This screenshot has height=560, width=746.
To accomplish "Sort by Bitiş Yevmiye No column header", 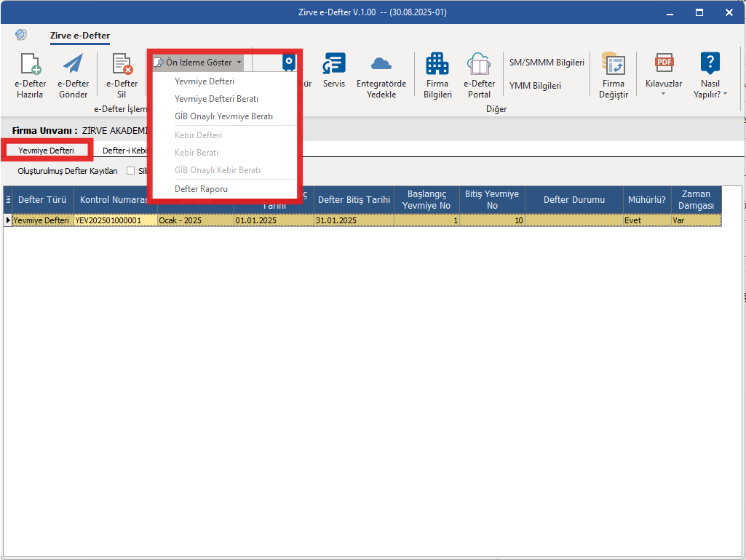I will pyautogui.click(x=492, y=200).
